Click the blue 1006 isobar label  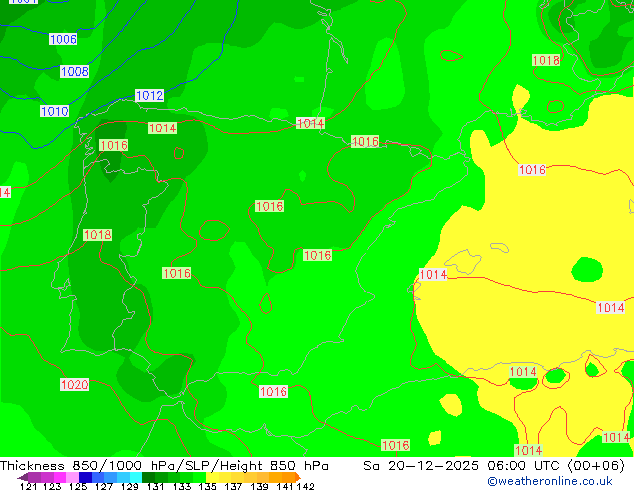click(63, 39)
